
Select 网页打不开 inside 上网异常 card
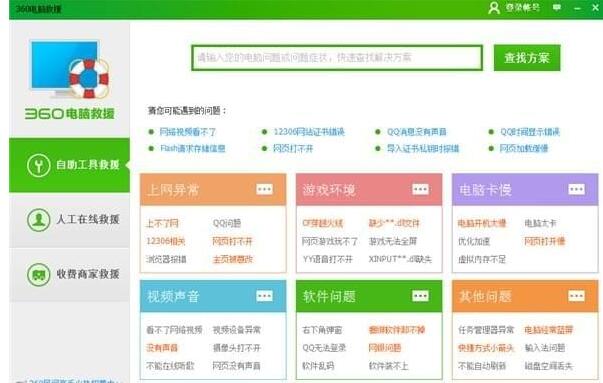pyautogui.click(x=232, y=241)
